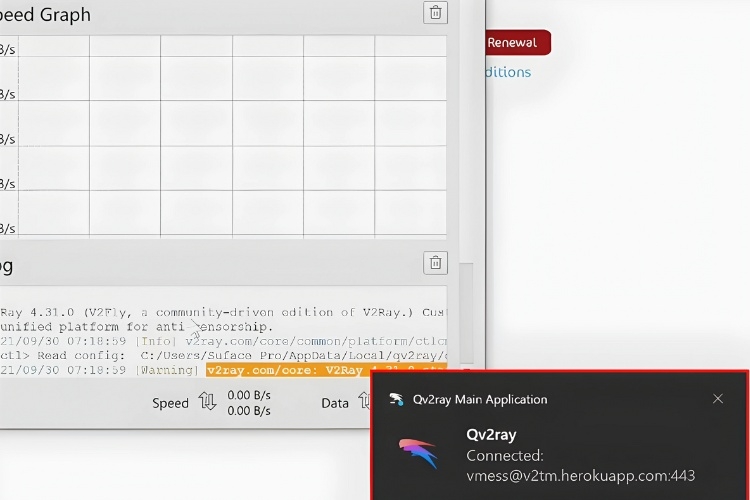Open the conditions link under Renewal

pyautogui.click(x=508, y=72)
